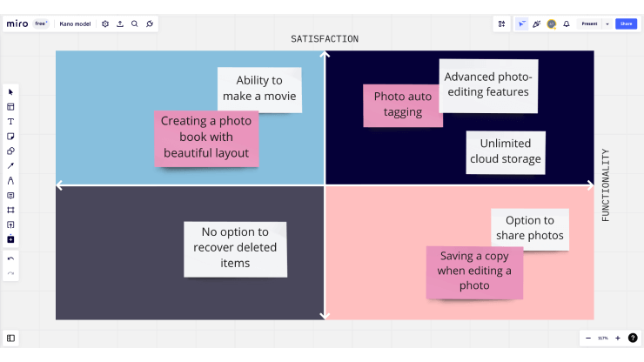The width and height of the screenshot is (644, 362).
Task: Open board settings gear icon
Action: [x=105, y=23]
